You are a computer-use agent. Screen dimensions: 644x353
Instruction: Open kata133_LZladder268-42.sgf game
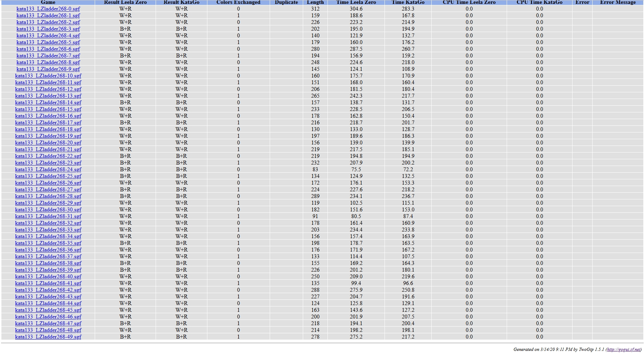coord(48,290)
